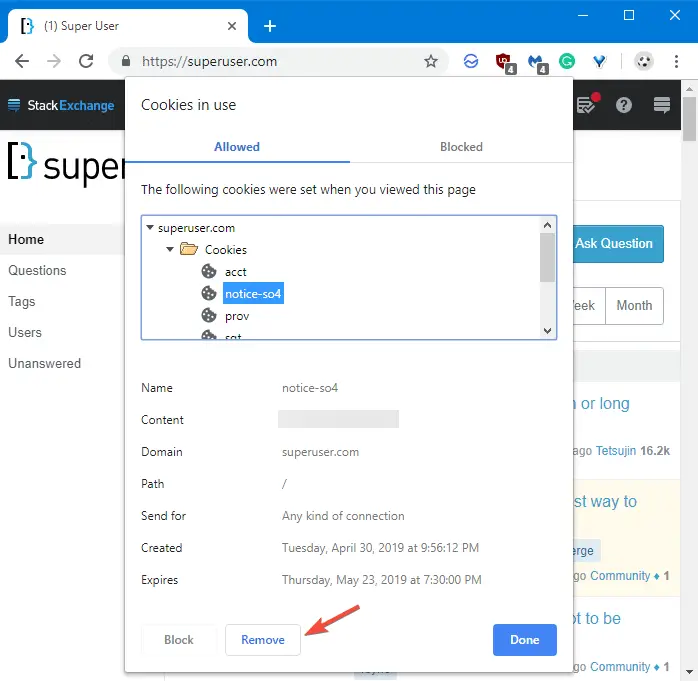Click Done to close the dialog
Screen dimensions: 698x681
[x=524, y=640]
